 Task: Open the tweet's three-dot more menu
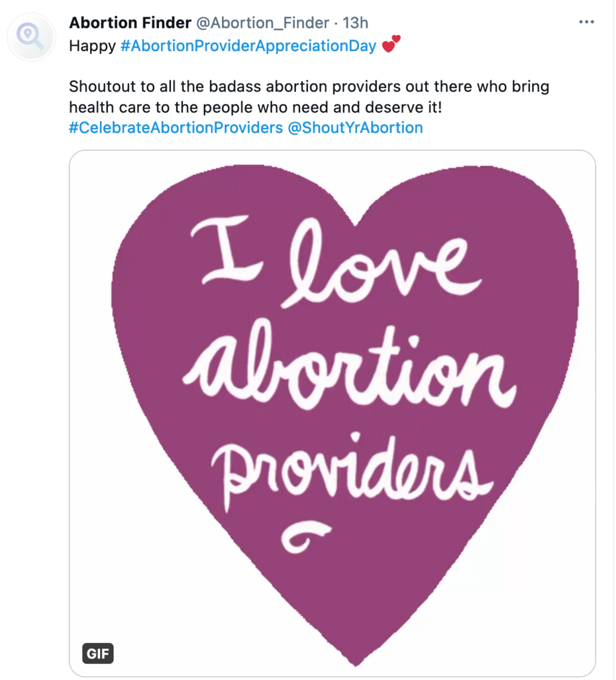(586, 23)
